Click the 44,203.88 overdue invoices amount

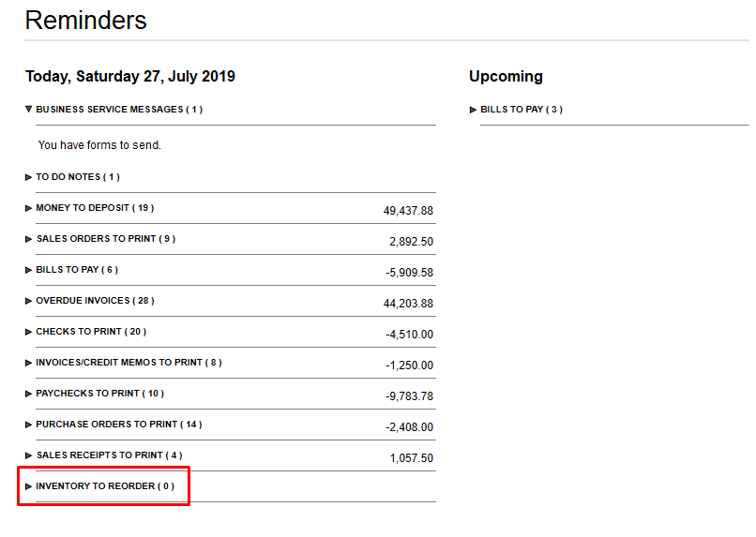coord(408,304)
